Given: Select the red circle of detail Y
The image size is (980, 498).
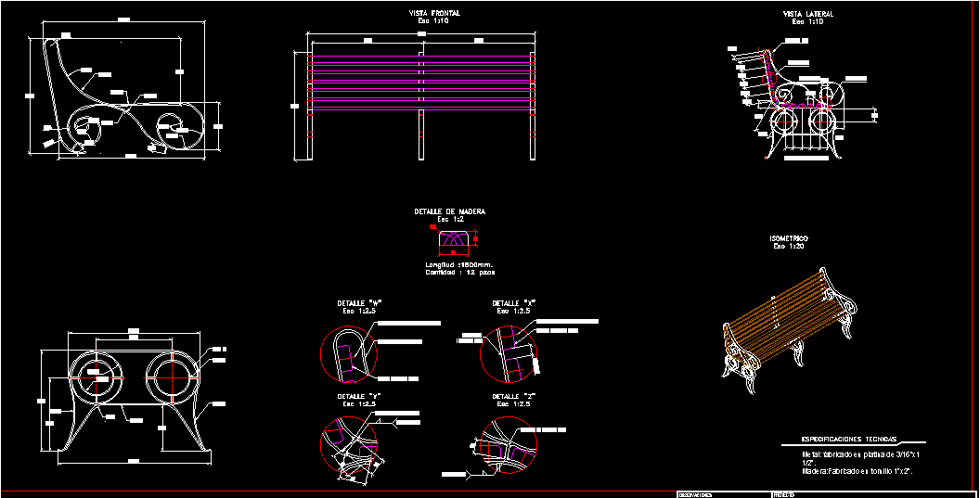Looking at the screenshot, I should tap(350, 448).
